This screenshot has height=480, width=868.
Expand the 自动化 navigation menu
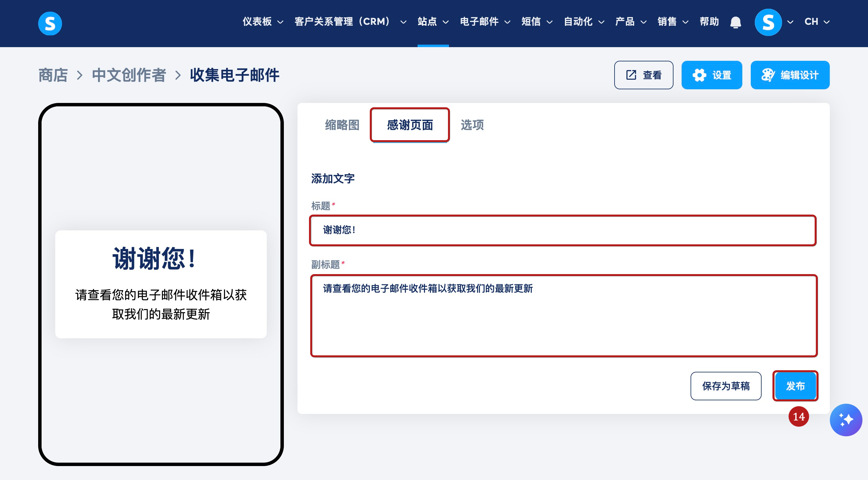584,22
